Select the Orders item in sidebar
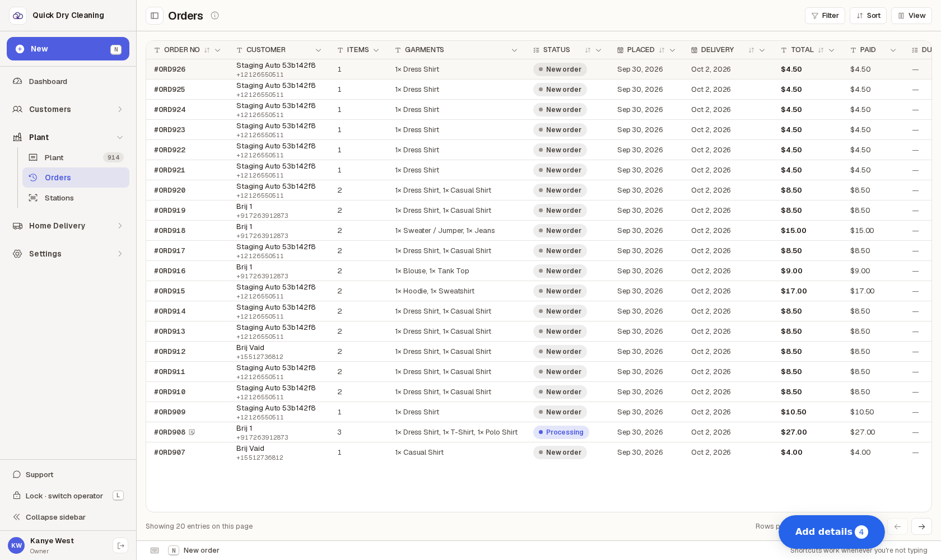 click(76, 178)
